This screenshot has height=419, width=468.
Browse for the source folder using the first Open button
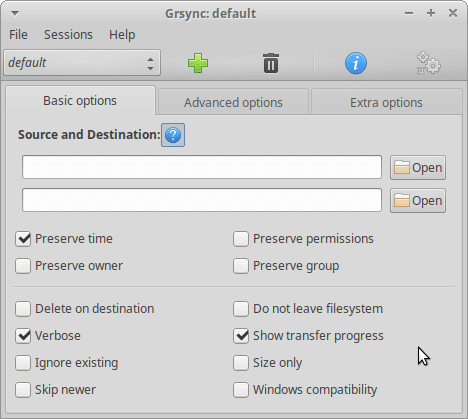pos(418,167)
